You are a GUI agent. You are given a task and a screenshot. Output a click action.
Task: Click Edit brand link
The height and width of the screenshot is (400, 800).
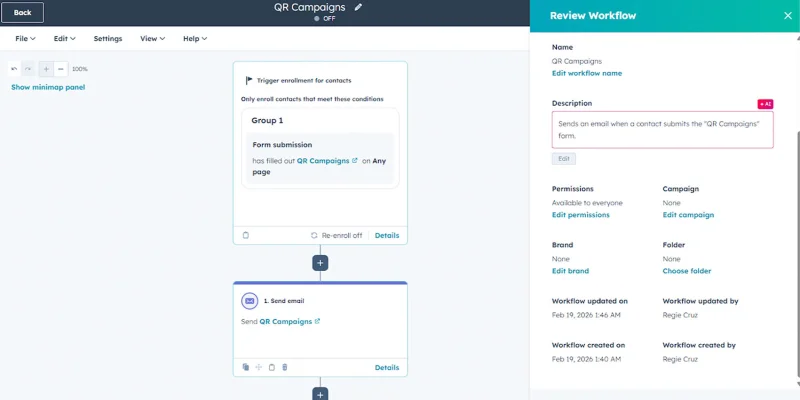[570, 271]
